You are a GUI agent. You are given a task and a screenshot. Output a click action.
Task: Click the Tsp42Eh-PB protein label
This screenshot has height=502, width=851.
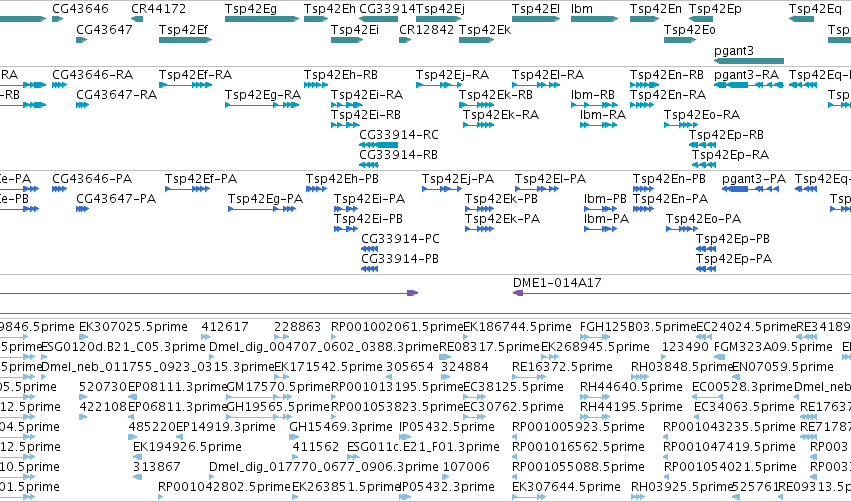point(342,179)
